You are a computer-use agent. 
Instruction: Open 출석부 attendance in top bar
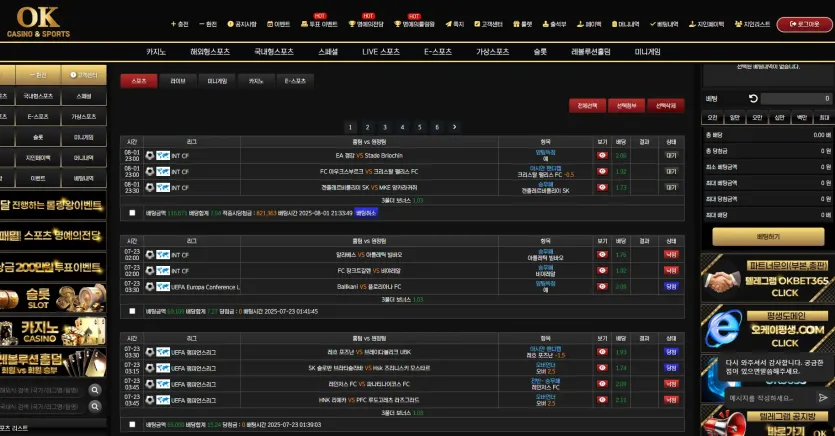554,24
